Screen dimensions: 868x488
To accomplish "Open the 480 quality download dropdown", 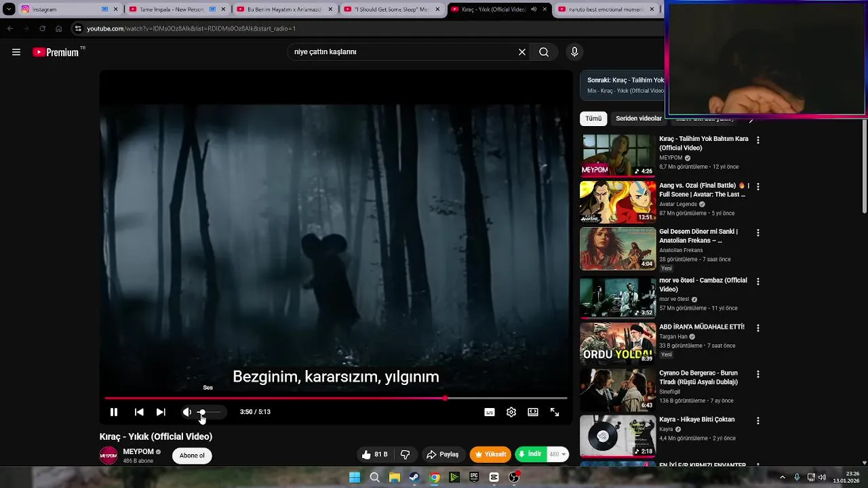I will click(x=558, y=454).
